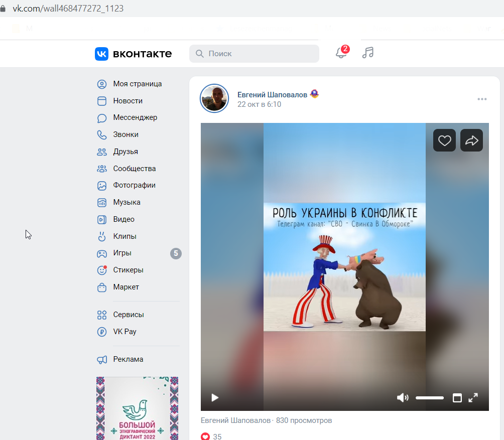Select Друзья in left menu

coord(125,152)
